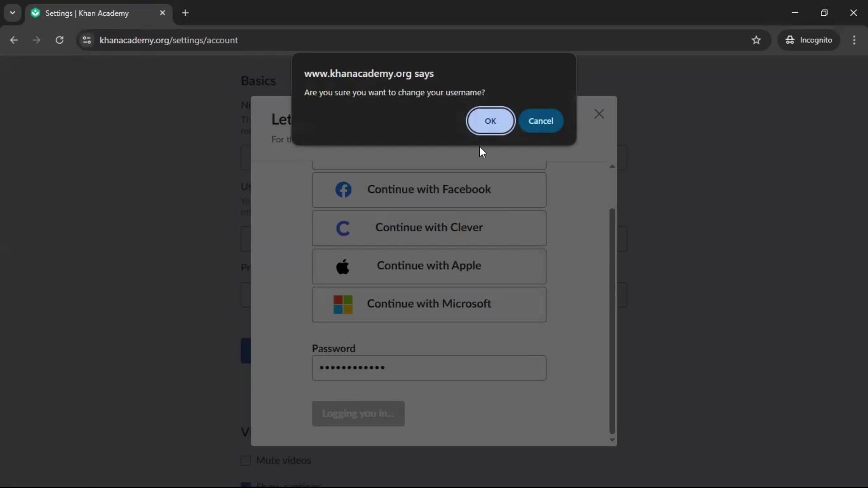
Task: Open the tab search dropdown
Action: coord(13,13)
